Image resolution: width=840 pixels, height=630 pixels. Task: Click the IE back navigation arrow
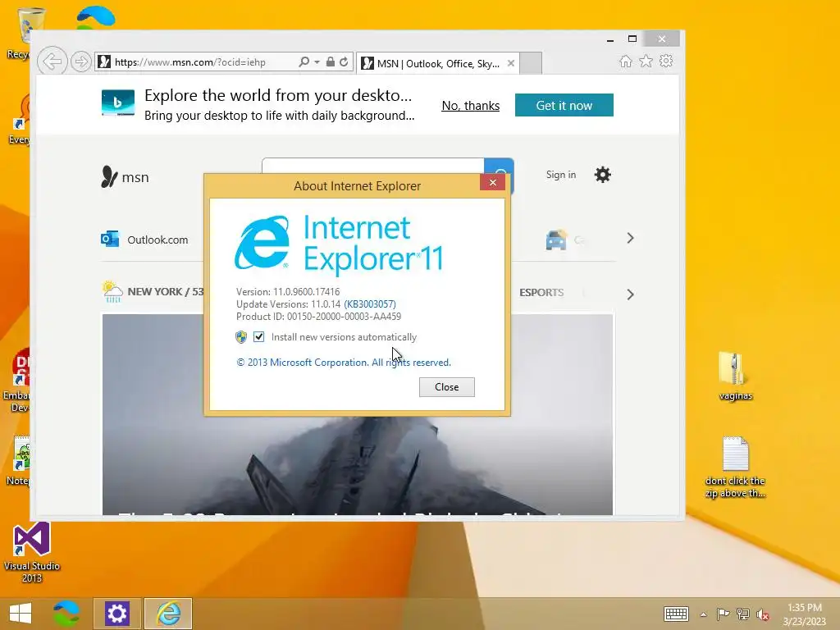(52, 62)
